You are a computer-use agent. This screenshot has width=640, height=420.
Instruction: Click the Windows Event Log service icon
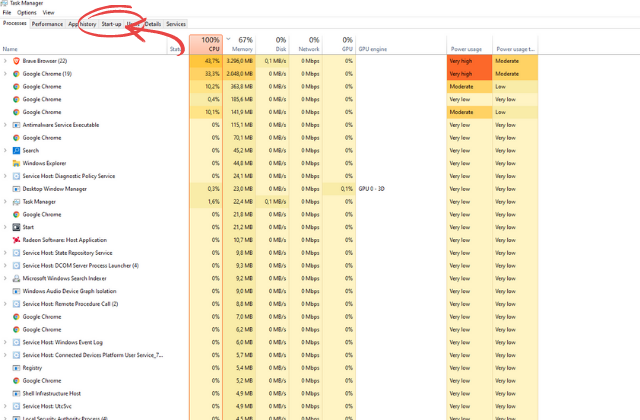16,342
